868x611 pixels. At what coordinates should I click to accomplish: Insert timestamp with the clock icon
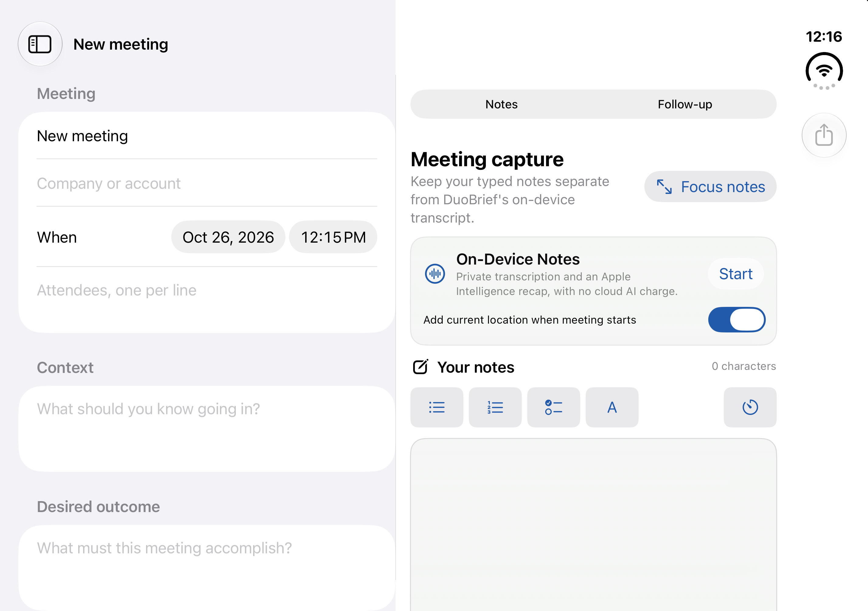(750, 407)
